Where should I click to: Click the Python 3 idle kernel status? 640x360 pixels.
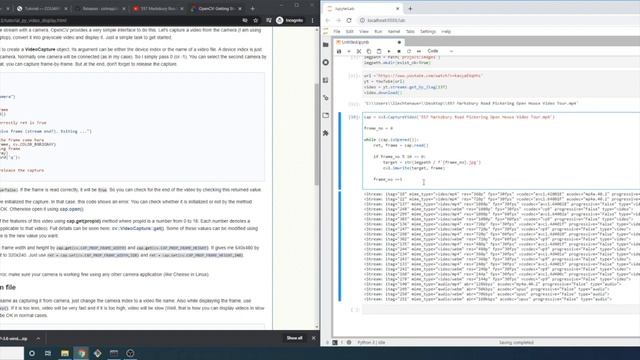point(371,342)
